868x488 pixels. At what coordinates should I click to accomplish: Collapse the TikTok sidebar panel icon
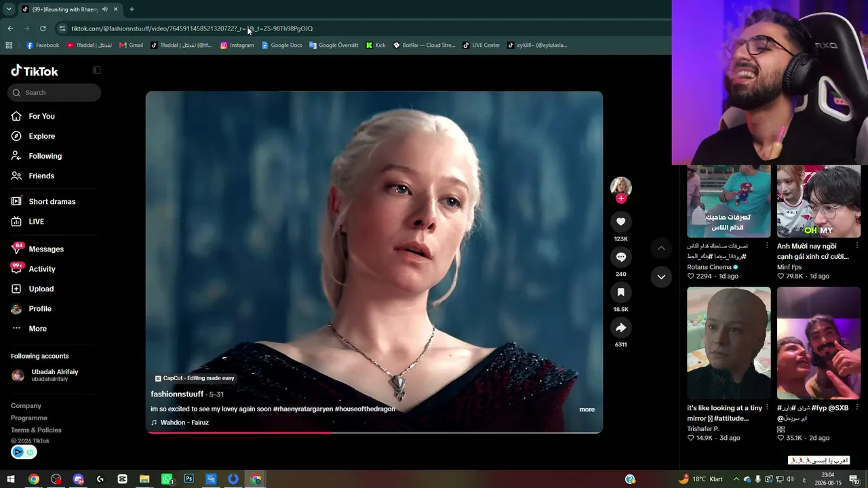(96, 70)
